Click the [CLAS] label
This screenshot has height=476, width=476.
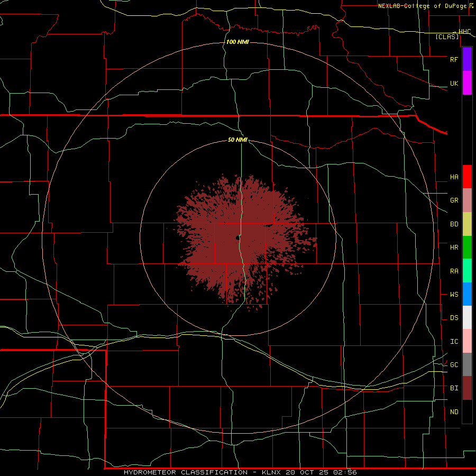447,37
